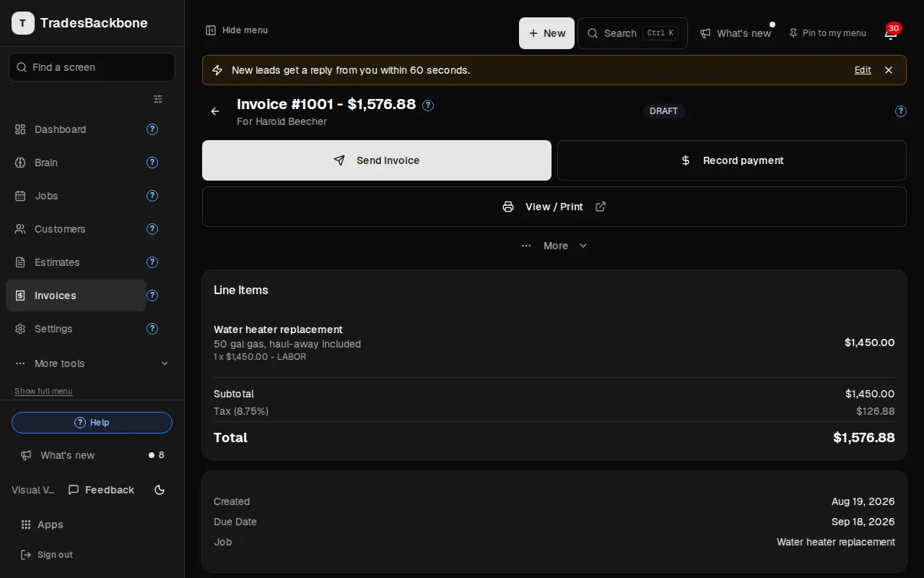Viewport: 924px width, 578px height.
Task: Click Hide menu toggle
Action: click(237, 30)
